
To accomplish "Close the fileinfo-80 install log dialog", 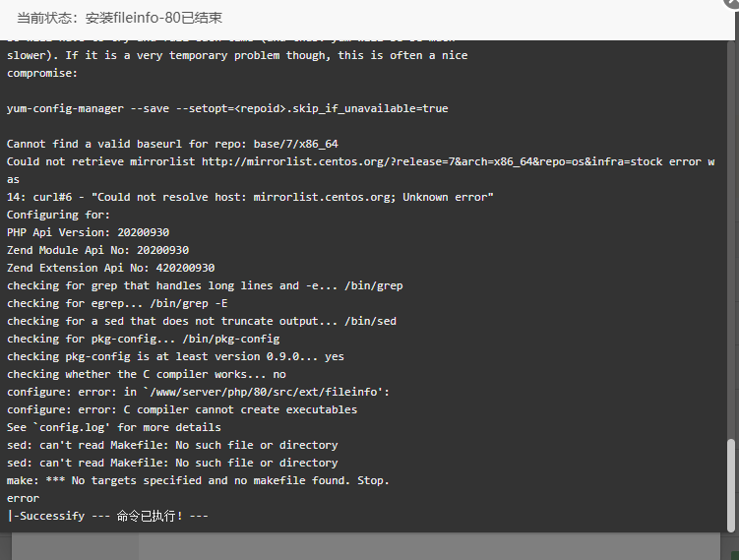I will pos(733,2).
